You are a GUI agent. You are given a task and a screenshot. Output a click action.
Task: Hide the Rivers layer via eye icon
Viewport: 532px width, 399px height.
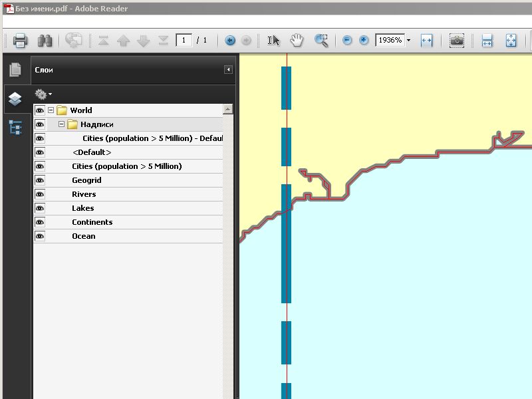tap(40, 194)
